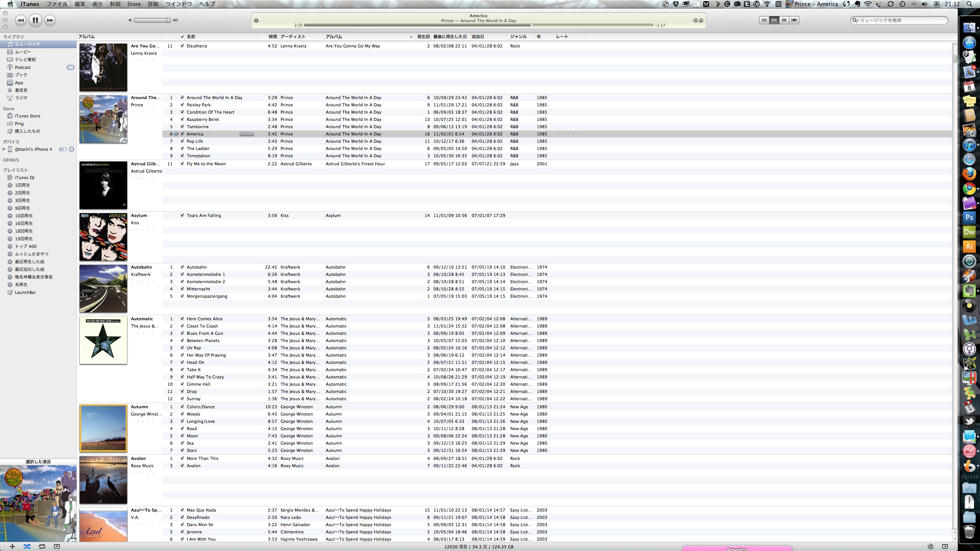Screen dimensions: 980x551
Task: Open the search field options dropdown
Action: pos(856,20)
